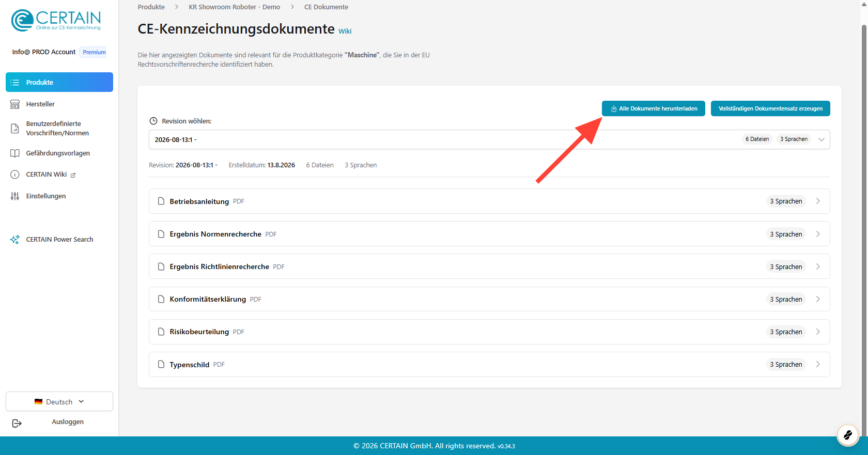Click the German flag icon

point(38,402)
